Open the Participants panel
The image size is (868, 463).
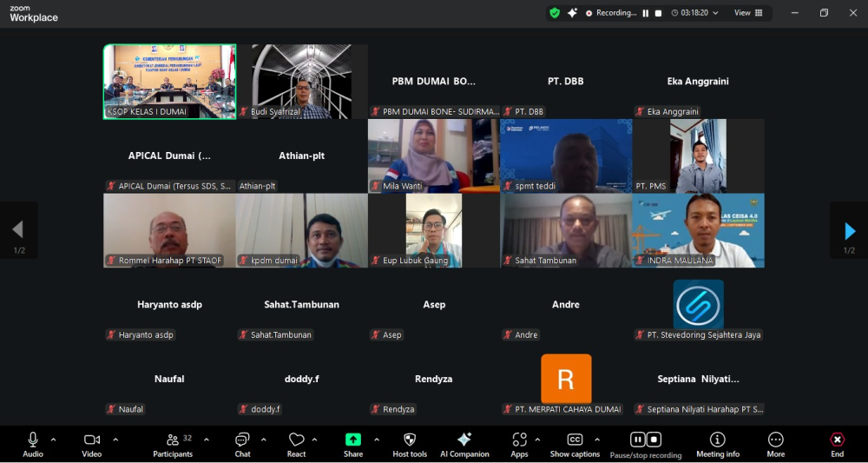click(x=173, y=446)
